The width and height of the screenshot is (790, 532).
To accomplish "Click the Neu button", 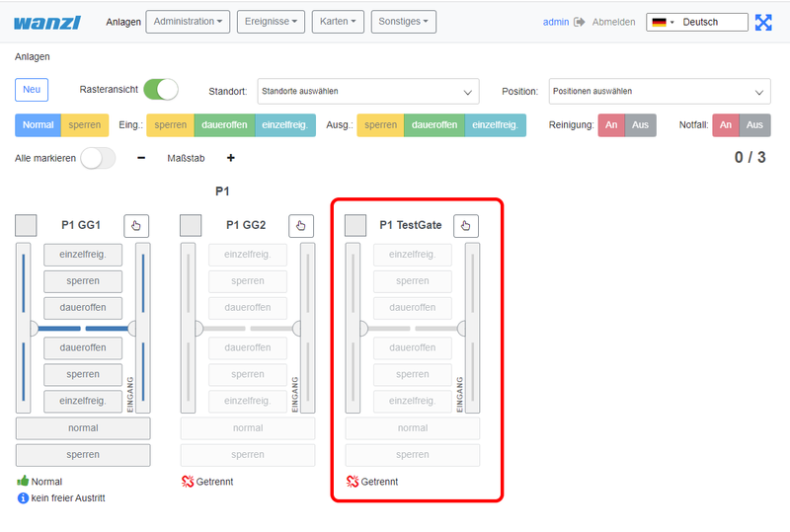I will tap(32, 90).
